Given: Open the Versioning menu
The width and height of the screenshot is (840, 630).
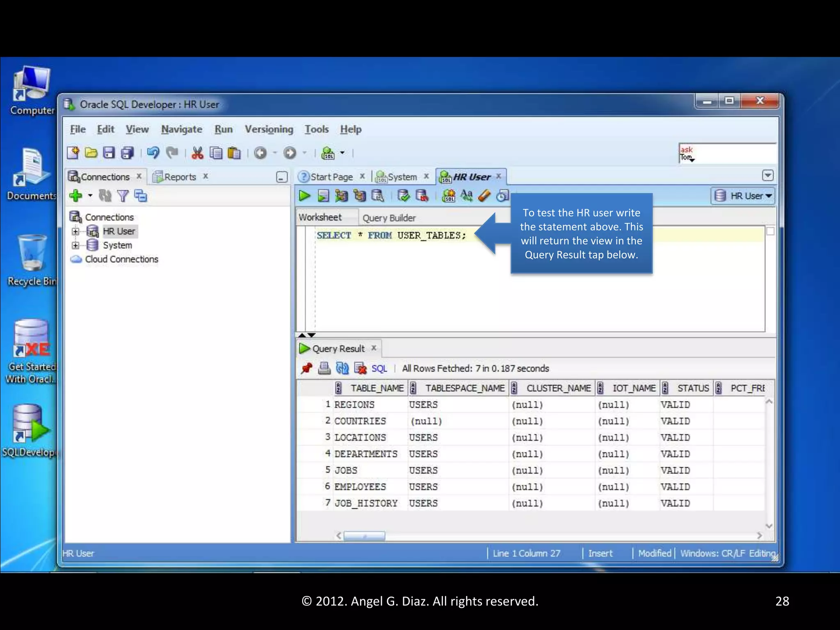Looking at the screenshot, I should click(269, 129).
